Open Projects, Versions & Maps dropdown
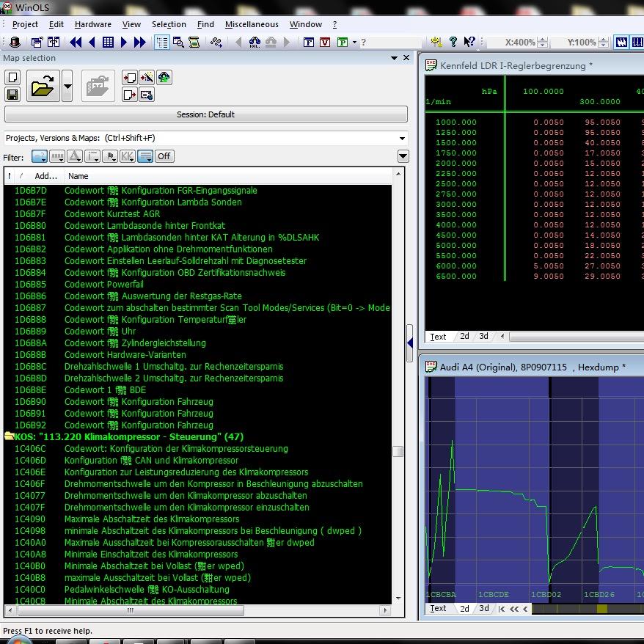 402,138
